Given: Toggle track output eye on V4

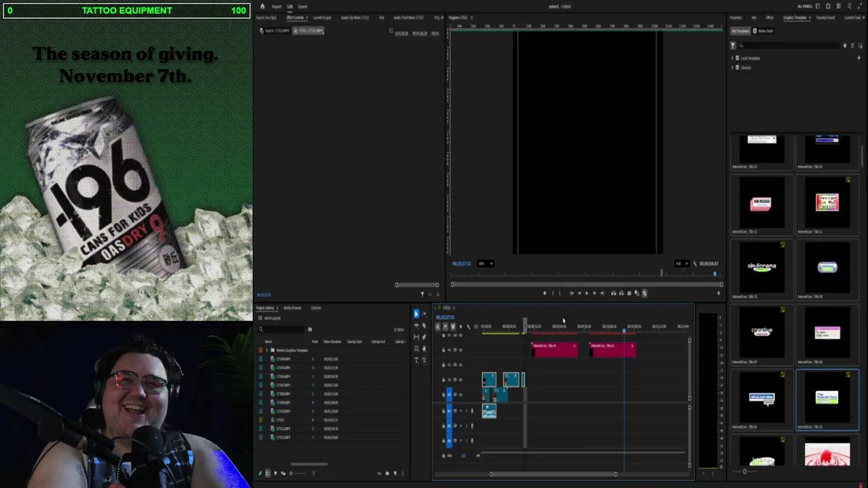Looking at the screenshot, I should (460, 350).
